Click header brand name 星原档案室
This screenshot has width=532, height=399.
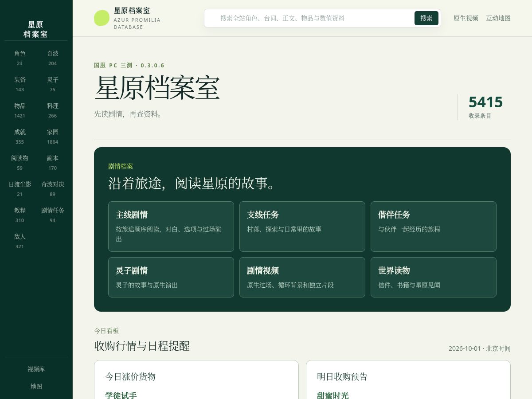coord(132,11)
